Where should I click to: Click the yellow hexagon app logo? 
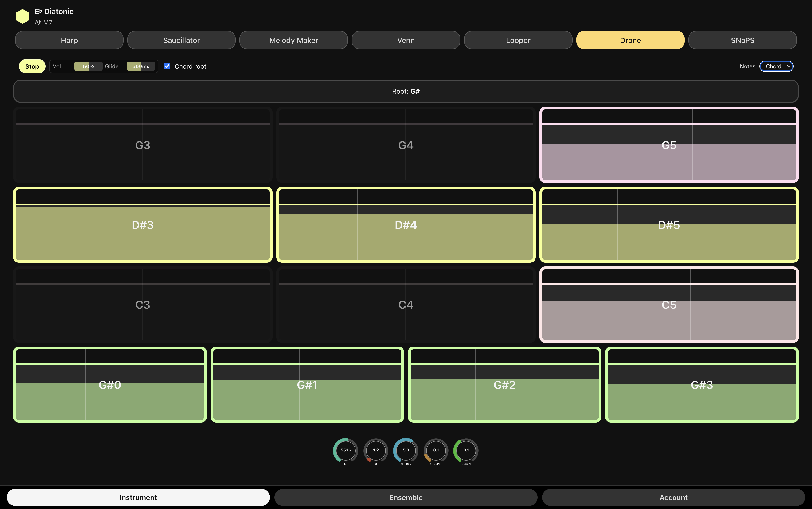click(x=23, y=16)
